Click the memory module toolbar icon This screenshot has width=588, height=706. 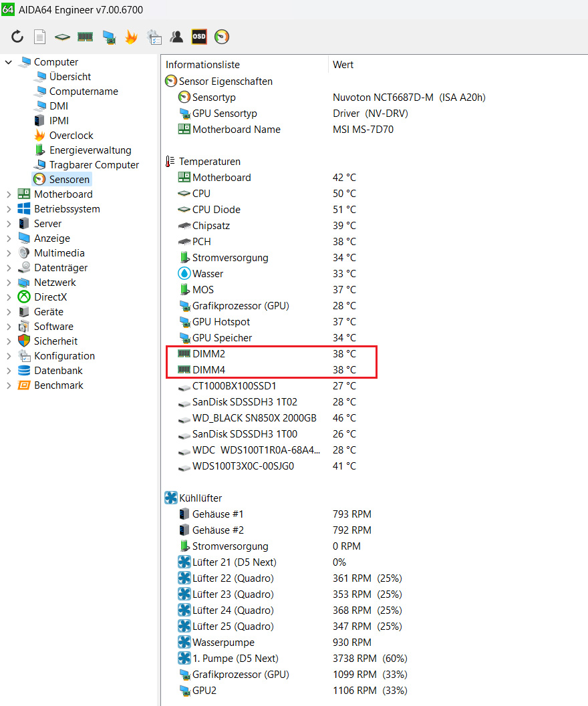tap(85, 37)
